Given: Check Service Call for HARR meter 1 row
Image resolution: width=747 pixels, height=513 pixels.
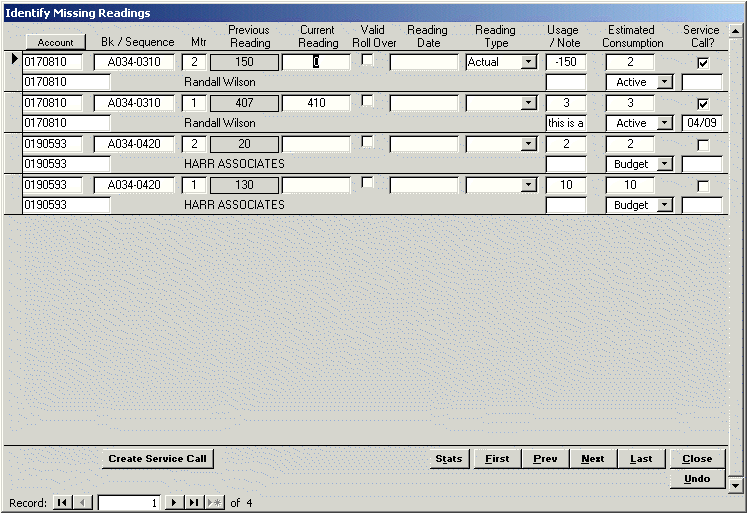Looking at the screenshot, I should click(x=703, y=186).
